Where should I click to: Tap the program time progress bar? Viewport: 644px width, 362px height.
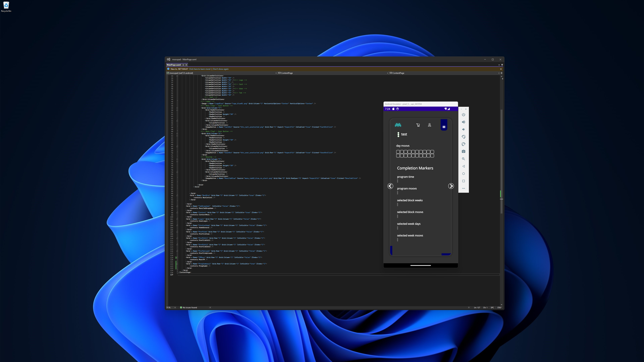click(397, 181)
